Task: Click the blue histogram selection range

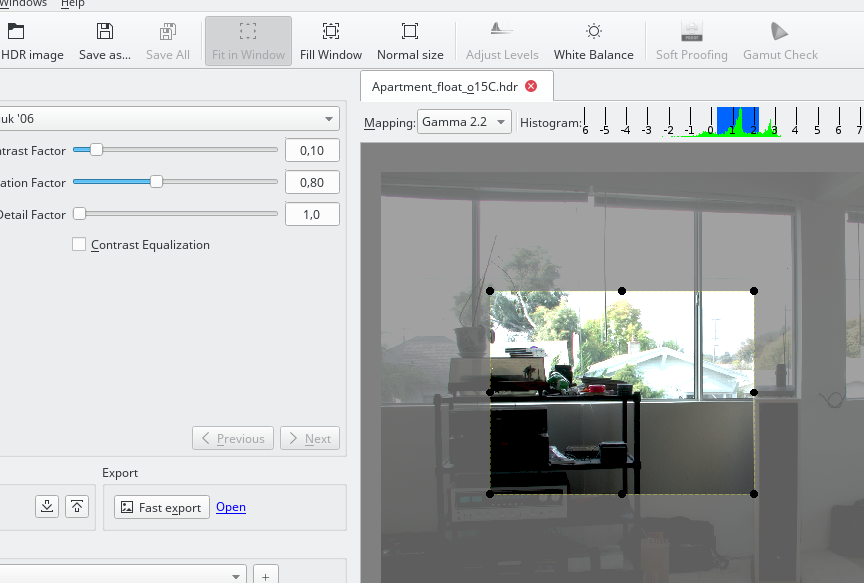Action: (738, 121)
